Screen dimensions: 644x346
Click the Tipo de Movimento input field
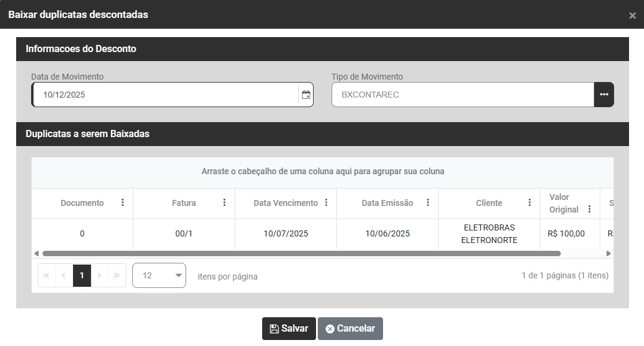click(462, 95)
